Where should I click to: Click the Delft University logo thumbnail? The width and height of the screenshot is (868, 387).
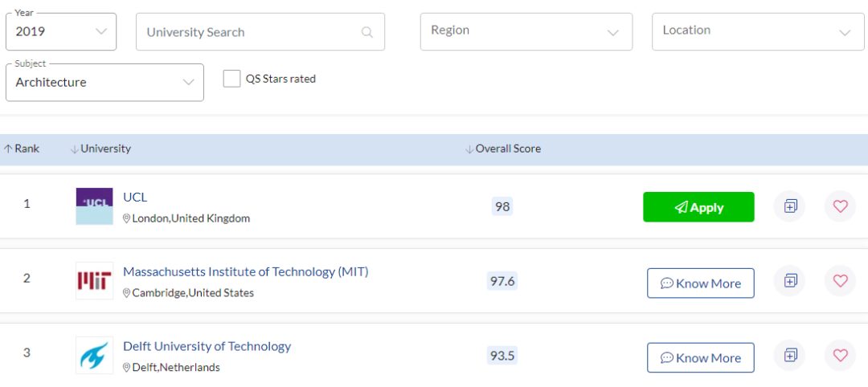point(94,355)
